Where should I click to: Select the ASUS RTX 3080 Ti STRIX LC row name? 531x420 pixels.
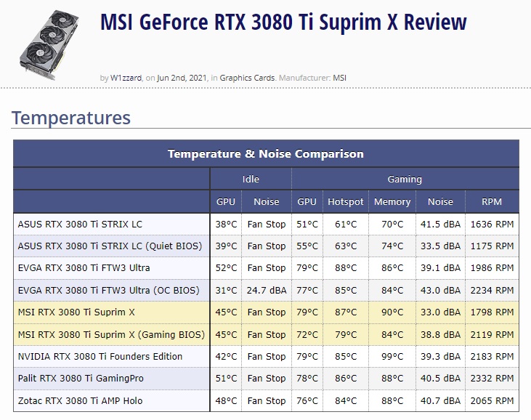click(x=80, y=225)
